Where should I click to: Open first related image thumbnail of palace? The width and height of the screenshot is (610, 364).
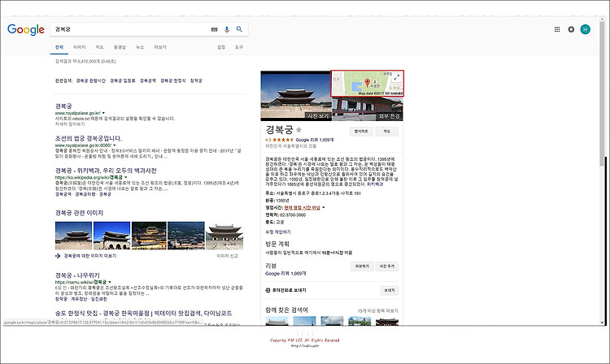click(73, 236)
